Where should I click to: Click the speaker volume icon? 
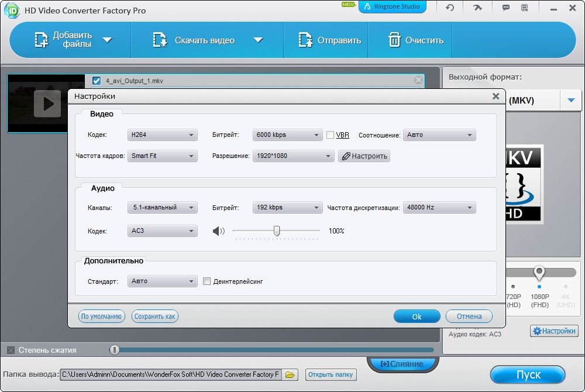pos(219,231)
